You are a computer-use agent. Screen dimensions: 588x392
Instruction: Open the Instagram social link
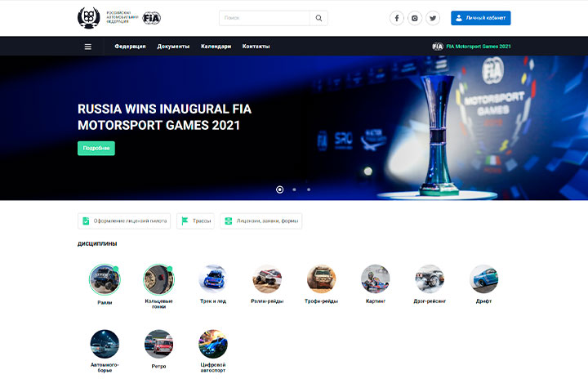(x=414, y=18)
